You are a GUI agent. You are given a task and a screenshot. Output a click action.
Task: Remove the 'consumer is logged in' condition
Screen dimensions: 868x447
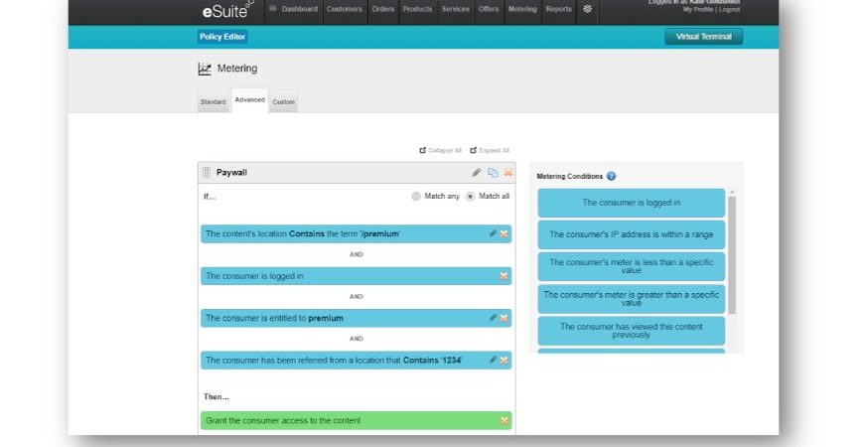coord(504,276)
